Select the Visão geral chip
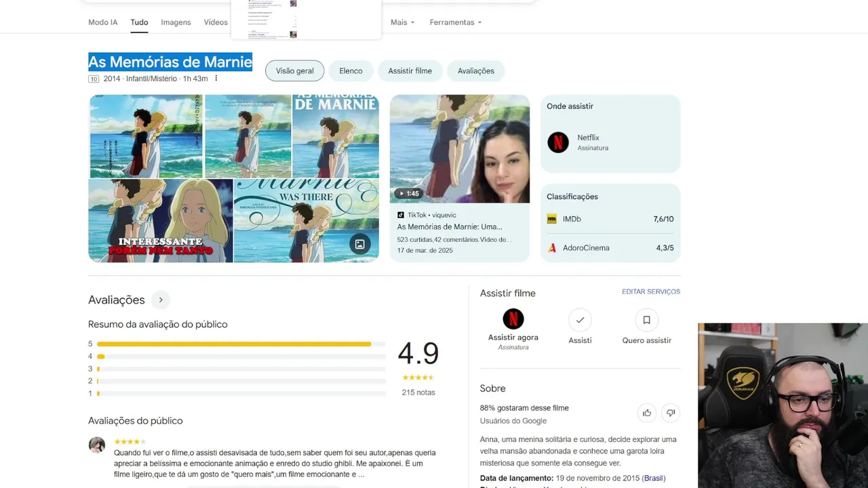The height and width of the screenshot is (488, 868). pos(295,70)
